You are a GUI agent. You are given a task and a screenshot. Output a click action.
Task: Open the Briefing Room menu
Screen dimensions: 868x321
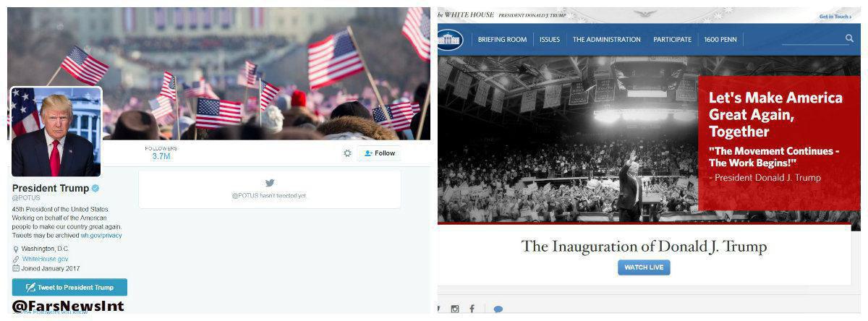click(503, 40)
